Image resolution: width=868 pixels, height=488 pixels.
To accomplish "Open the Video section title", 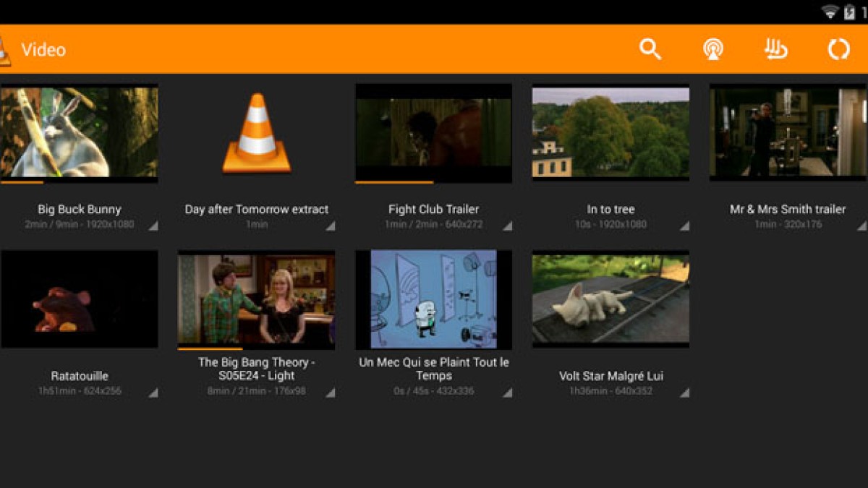I will pos(43,50).
